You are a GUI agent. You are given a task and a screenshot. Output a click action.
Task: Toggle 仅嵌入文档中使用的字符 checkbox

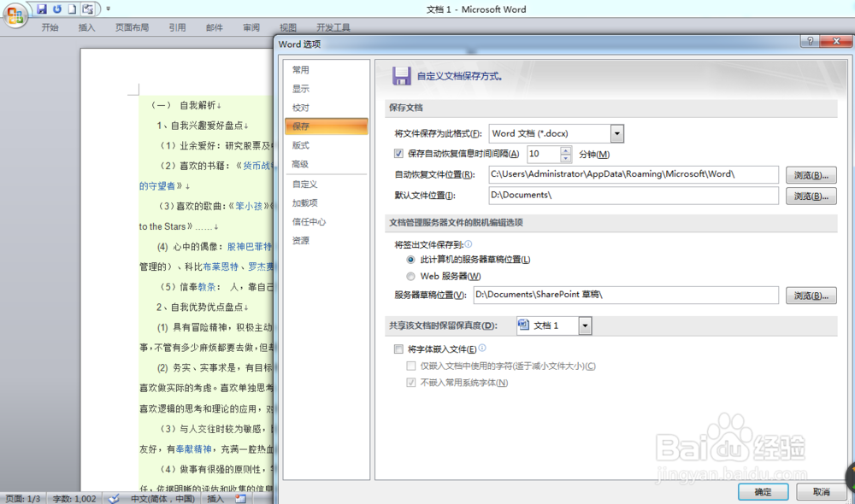tap(411, 366)
